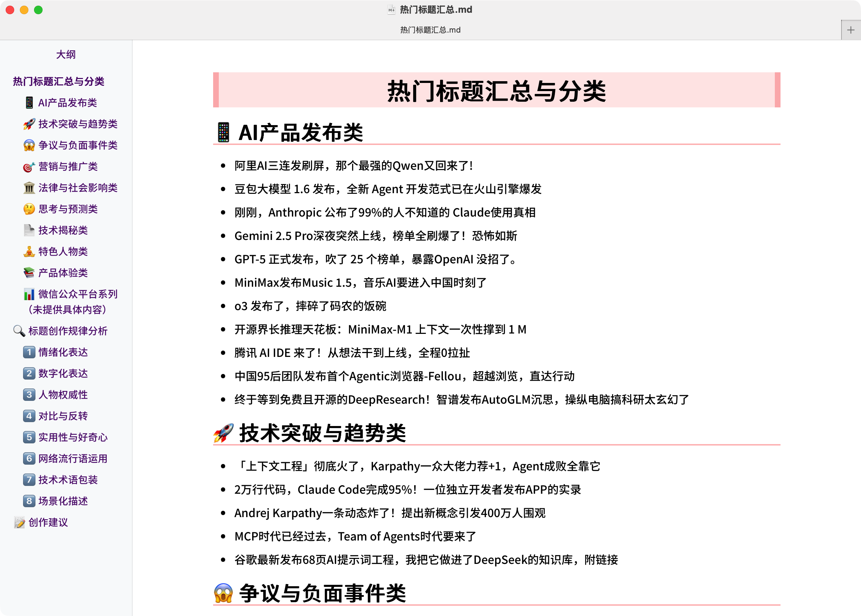Viewport: 861px width, 616px height.
Task: Click the rocket icon in outline sidebar
Action: pyautogui.click(x=29, y=124)
